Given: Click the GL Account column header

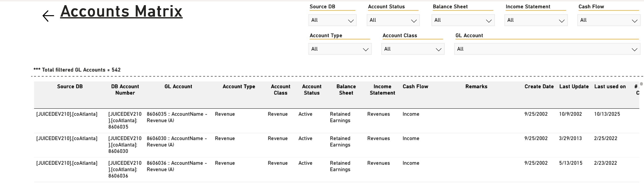Looking at the screenshot, I should pyautogui.click(x=178, y=87).
